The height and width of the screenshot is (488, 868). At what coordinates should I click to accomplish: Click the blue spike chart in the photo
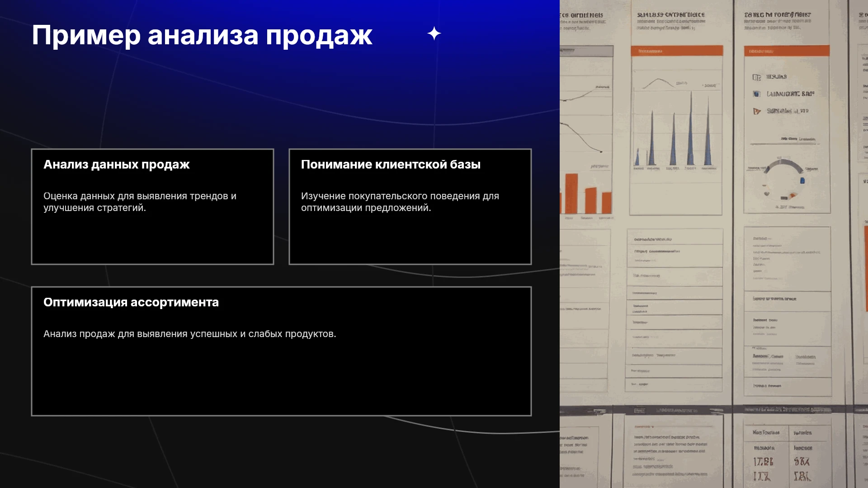676,130
